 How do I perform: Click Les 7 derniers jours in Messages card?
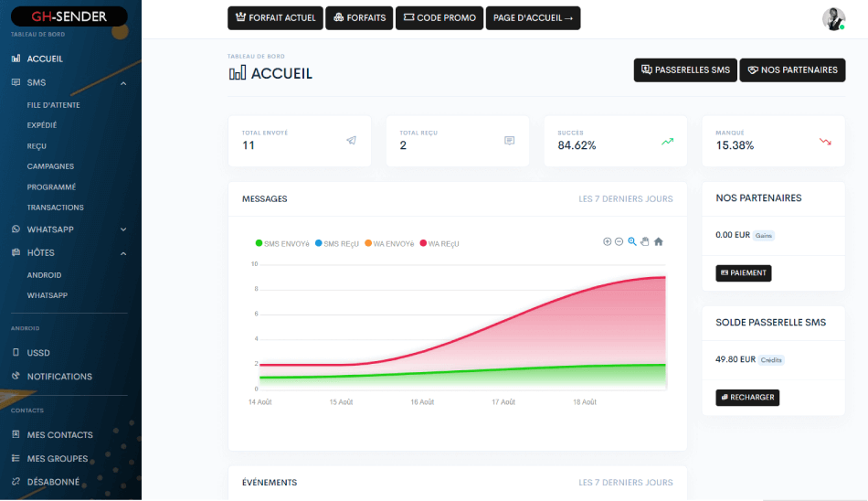click(626, 199)
